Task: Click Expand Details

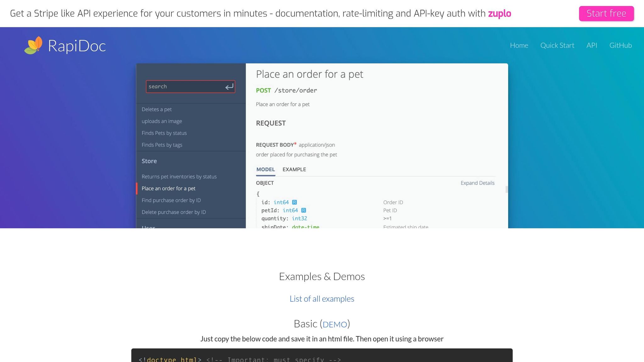Action: [477, 183]
